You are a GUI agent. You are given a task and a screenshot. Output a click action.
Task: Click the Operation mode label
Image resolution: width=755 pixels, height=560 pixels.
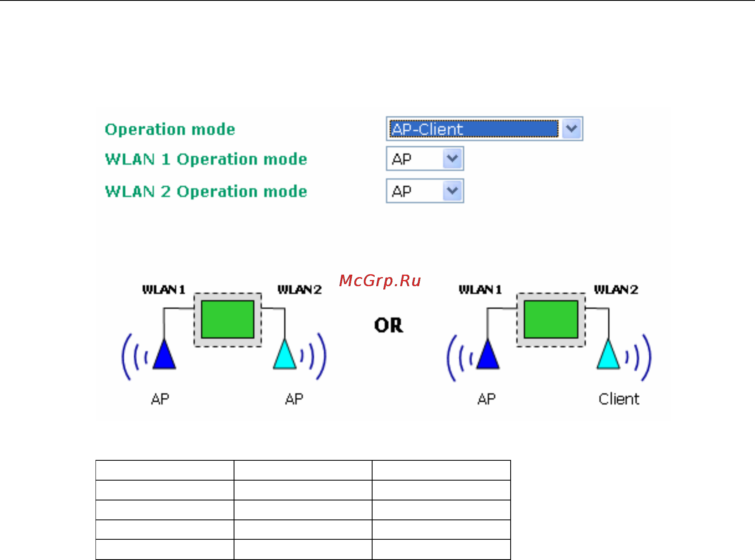[x=170, y=129]
